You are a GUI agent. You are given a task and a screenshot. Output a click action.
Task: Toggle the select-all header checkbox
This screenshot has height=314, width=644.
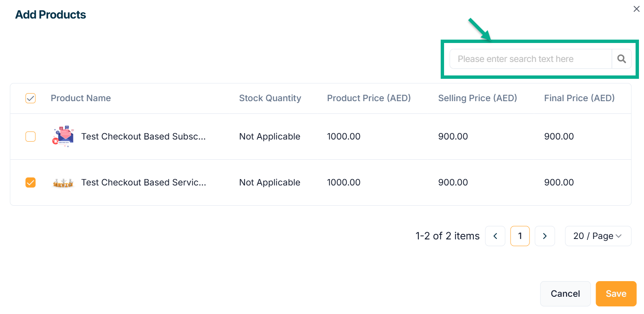point(31,98)
